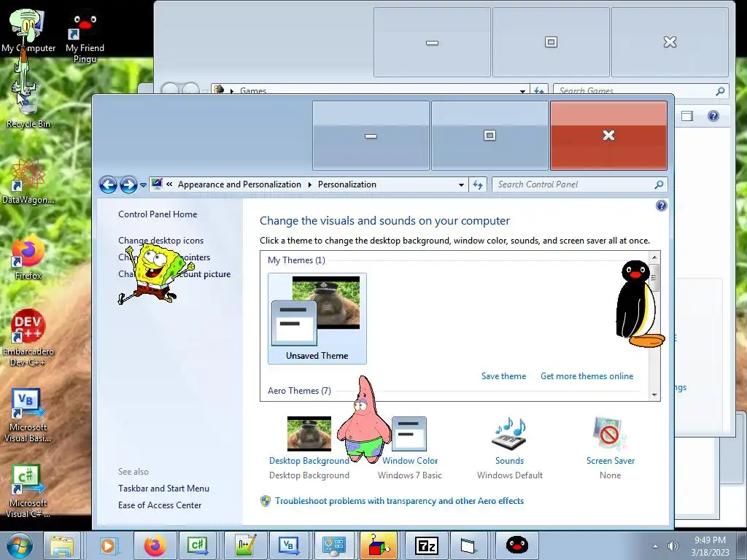Select Microsoft Visual C# desktop icon
The height and width of the screenshot is (560, 747).
28,491
